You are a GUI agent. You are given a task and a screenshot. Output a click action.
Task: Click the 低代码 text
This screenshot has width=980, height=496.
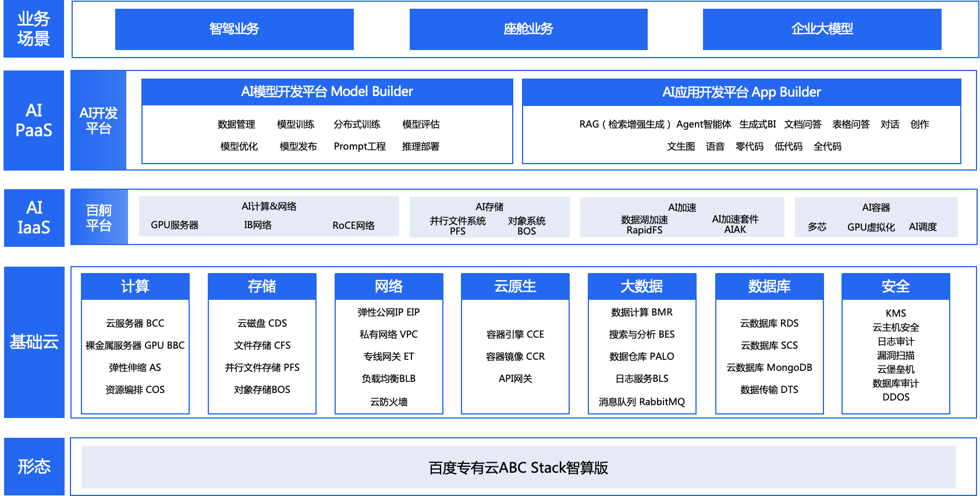[x=789, y=147]
